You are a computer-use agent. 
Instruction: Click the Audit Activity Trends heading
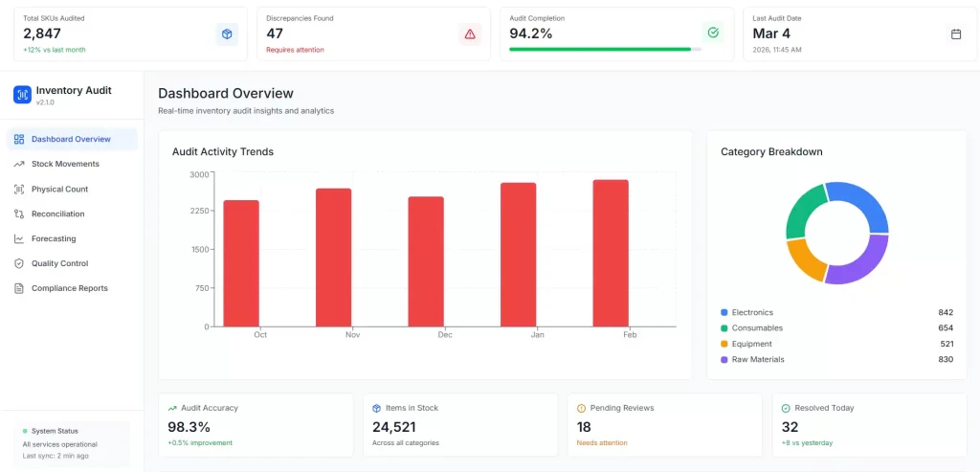click(x=222, y=152)
